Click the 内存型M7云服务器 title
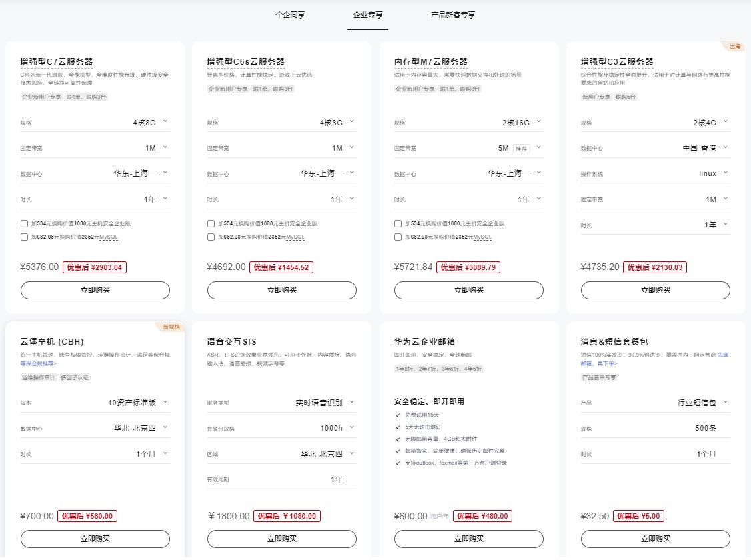The image size is (751, 560). click(x=431, y=62)
